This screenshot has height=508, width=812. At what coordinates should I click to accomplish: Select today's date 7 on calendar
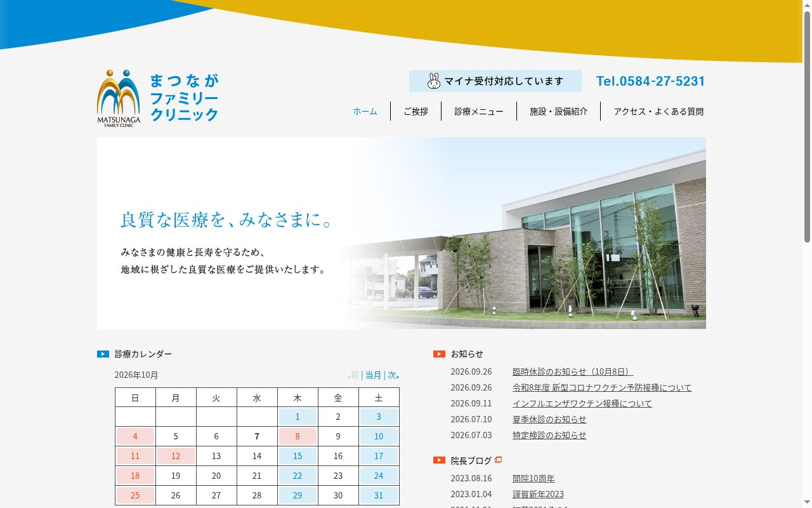coord(257,436)
